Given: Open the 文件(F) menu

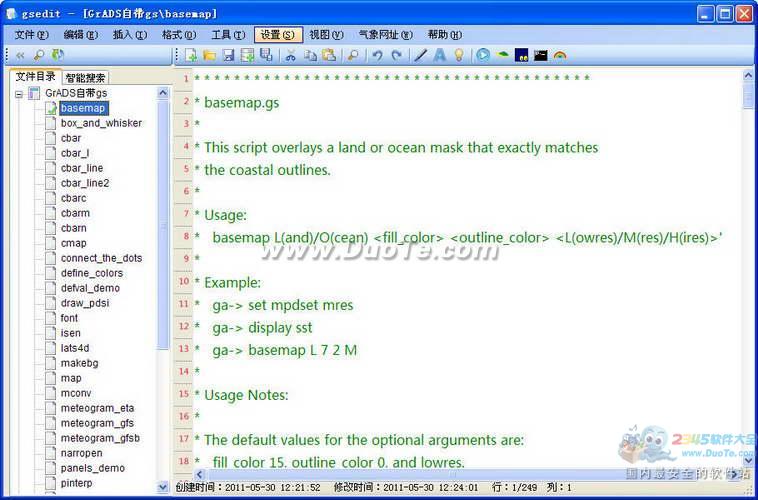Looking at the screenshot, I should tap(31, 35).
